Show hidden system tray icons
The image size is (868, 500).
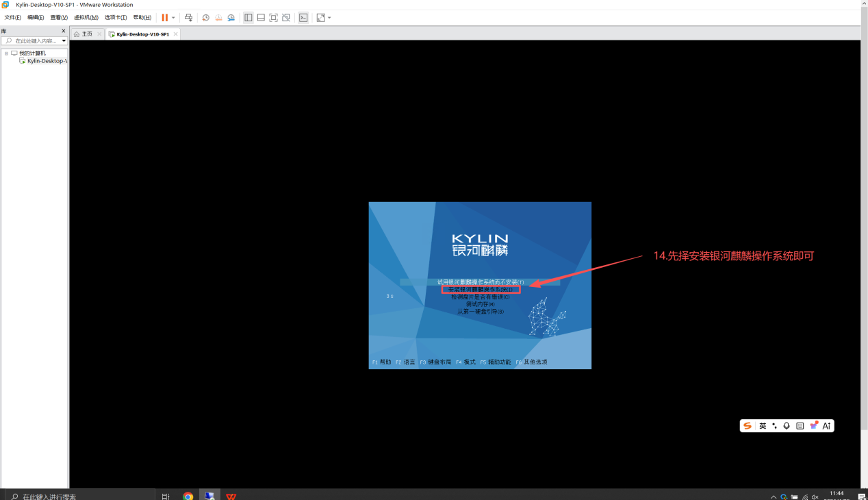(x=774, y=497)
